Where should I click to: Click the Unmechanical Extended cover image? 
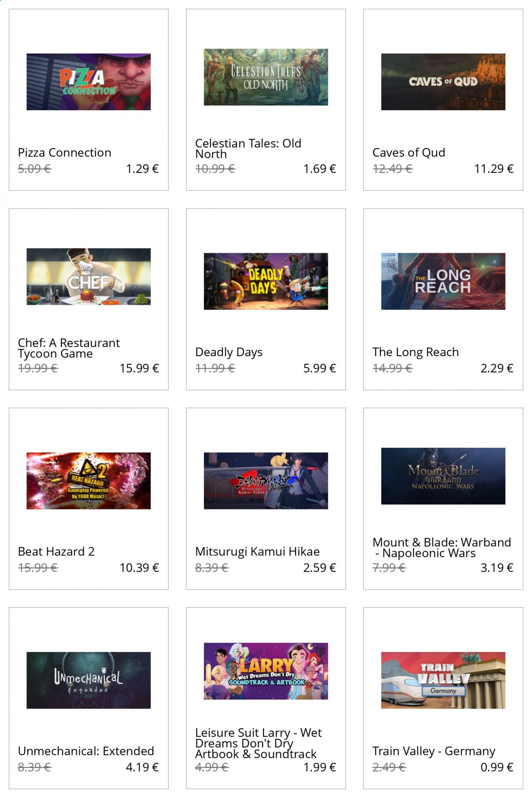pos(89,680)
